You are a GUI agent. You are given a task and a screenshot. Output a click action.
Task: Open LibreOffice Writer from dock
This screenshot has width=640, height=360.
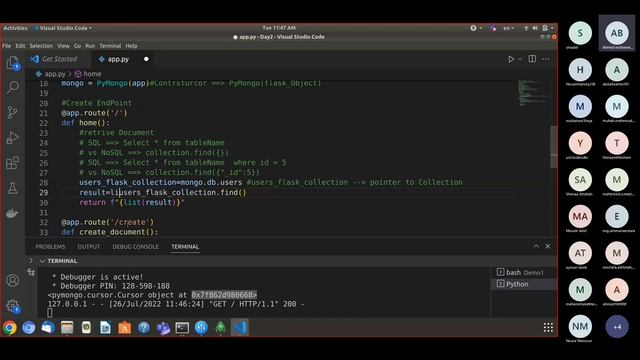[105, 328]
